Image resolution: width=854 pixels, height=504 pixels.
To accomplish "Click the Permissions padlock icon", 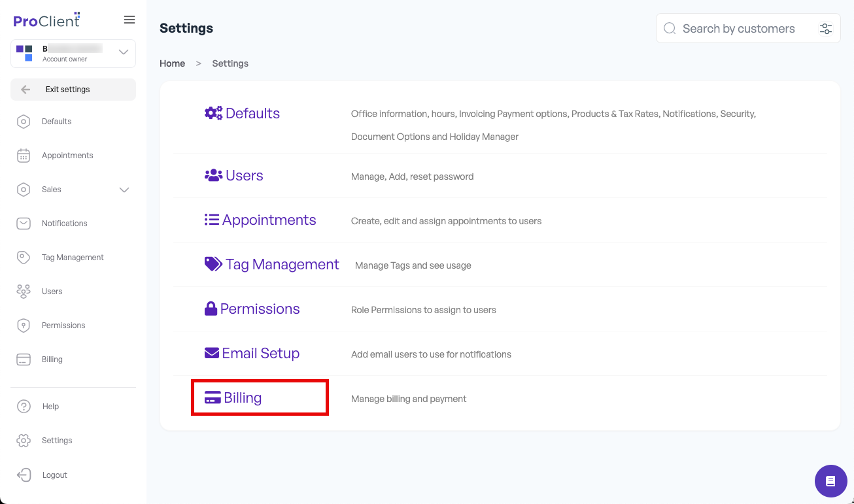I will 211,309.
